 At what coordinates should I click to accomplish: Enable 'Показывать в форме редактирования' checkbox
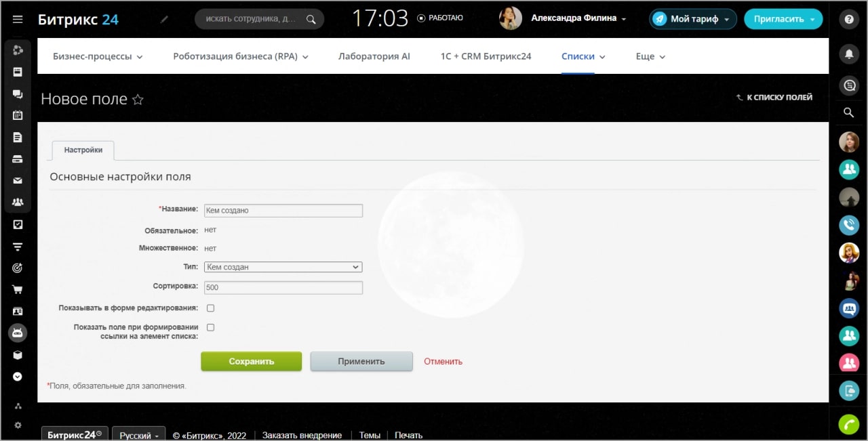click(210, 308)
